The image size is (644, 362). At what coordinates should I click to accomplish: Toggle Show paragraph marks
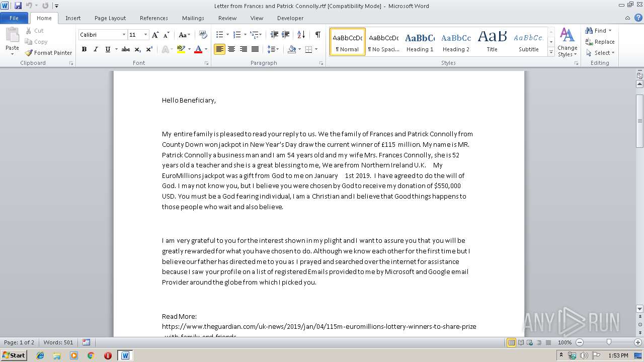(317, 35)
